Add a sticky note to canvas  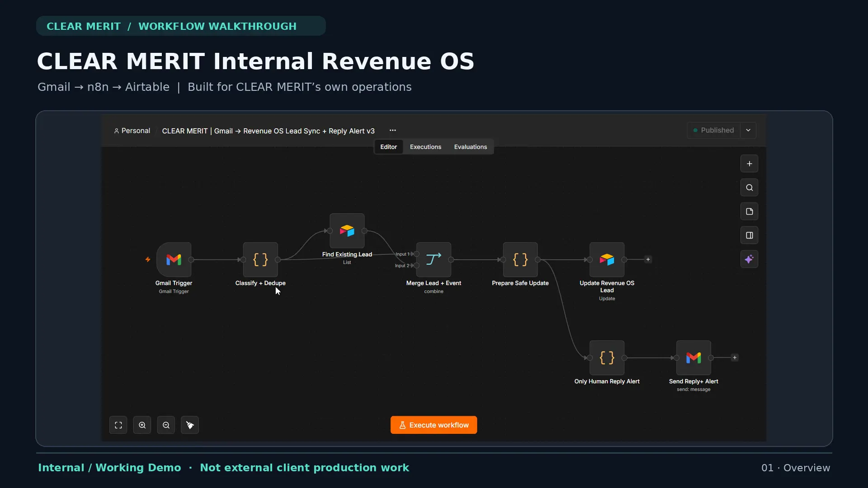[x=749, y=211]
